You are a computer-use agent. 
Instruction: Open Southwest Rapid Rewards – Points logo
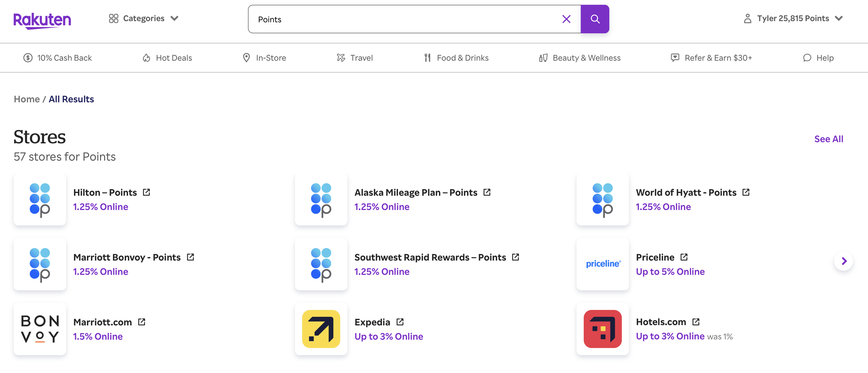coord(321,264)
